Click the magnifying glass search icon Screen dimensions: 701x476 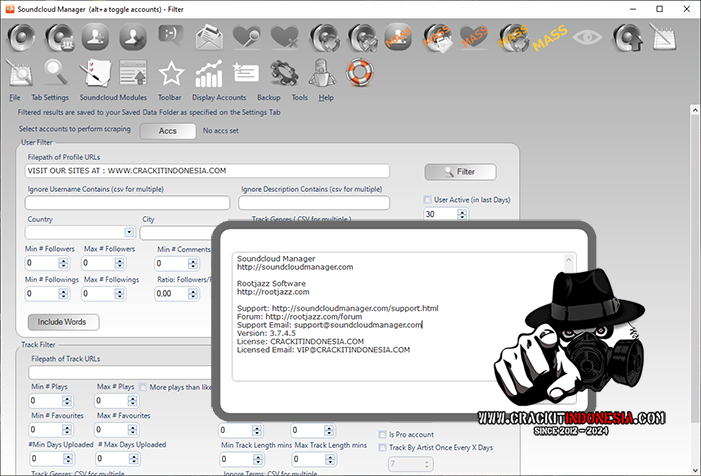[56, 73]
